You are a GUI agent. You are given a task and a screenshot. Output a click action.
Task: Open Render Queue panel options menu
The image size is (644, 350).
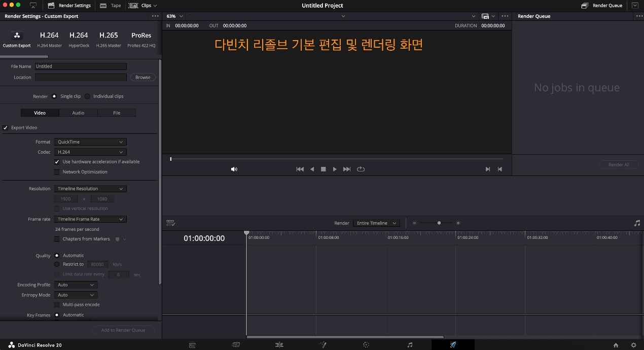coord(639,16)
